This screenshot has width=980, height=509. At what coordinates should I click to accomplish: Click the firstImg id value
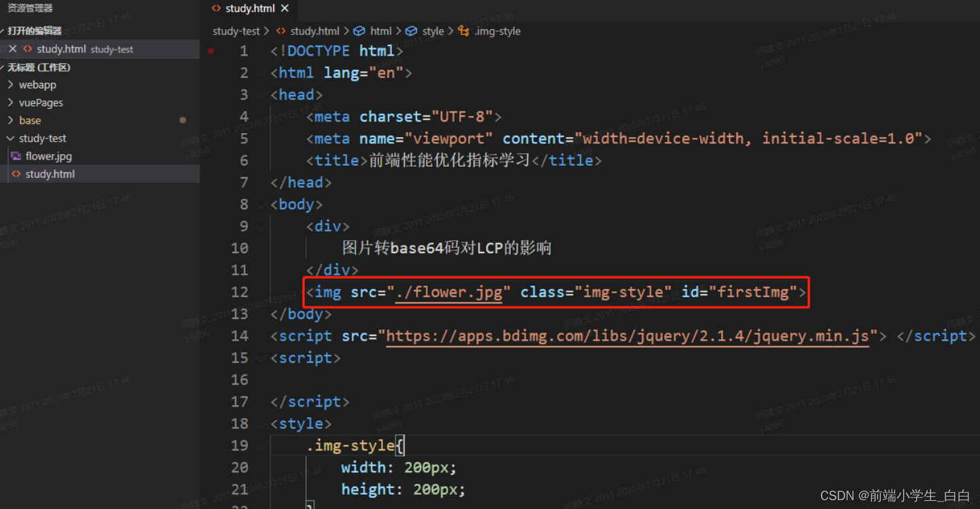(752, 293)
